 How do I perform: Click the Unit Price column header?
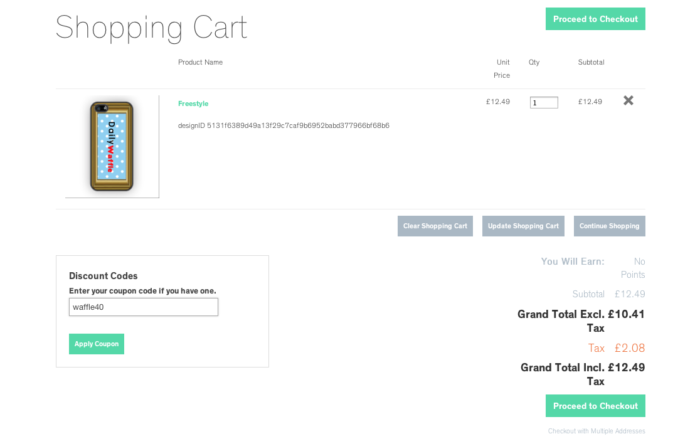click(501, 69)
